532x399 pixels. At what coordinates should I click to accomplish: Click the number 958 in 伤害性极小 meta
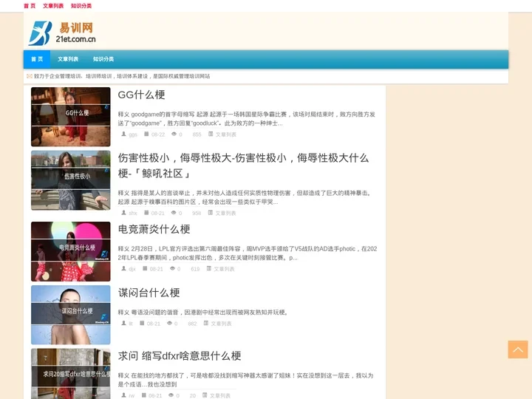click(197, 213)
